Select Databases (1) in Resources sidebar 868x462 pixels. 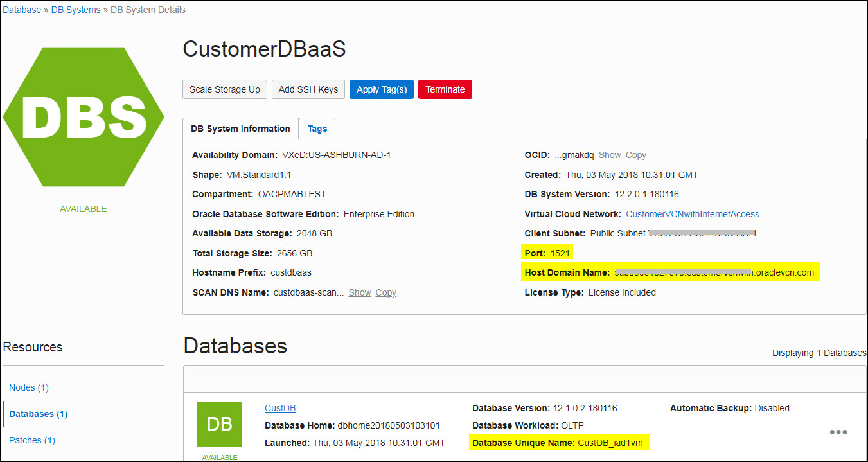[37, 414]
